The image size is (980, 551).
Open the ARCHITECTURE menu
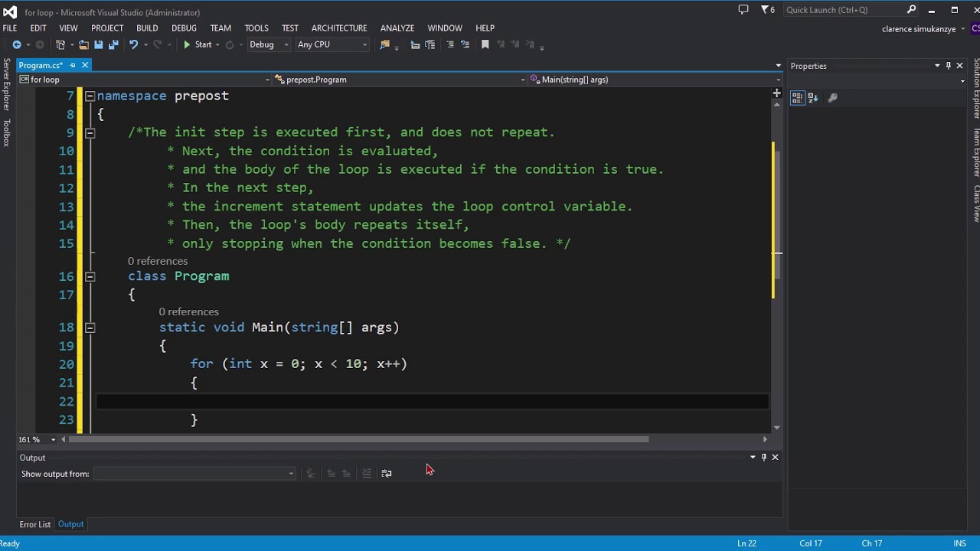(339, 28)
